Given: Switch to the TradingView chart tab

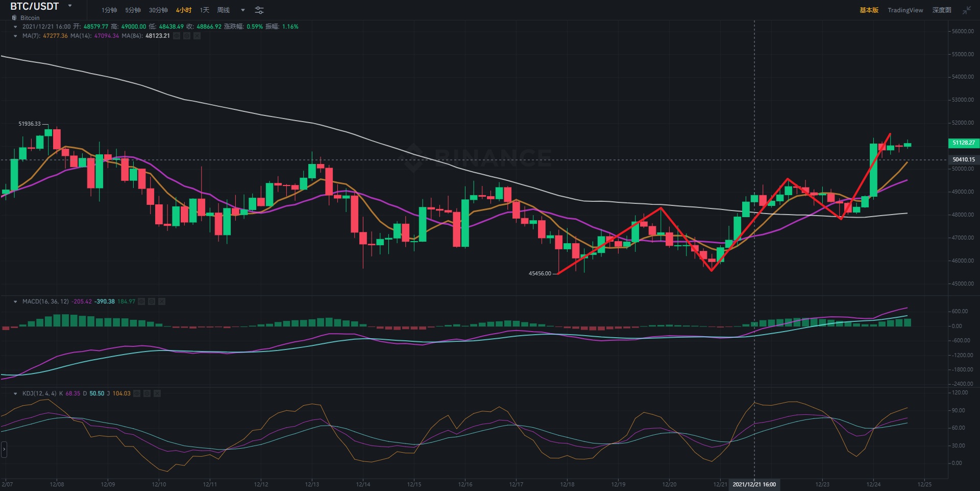Looking at the screenshot, I should (905, 10).
